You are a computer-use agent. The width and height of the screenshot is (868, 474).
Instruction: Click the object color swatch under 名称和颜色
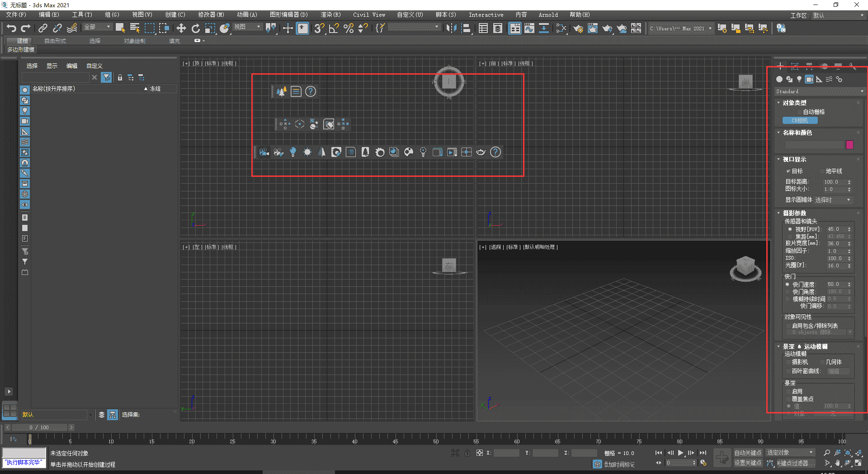point(850,145)
